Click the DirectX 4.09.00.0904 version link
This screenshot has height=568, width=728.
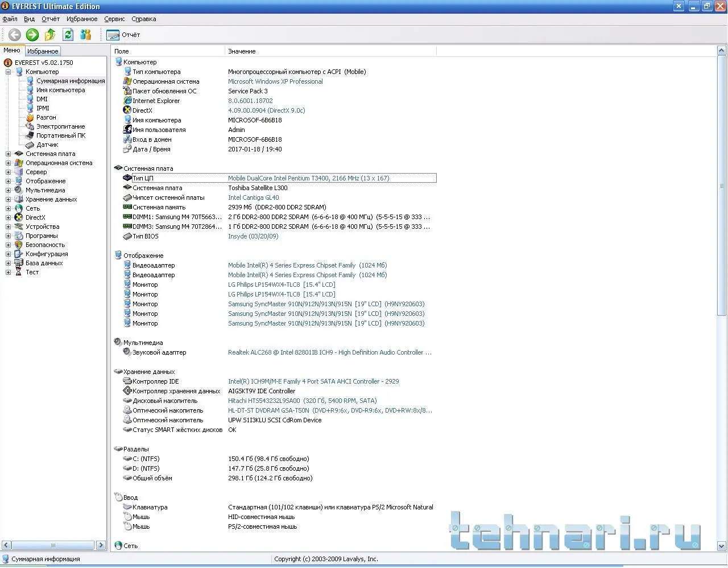(267, 110)
